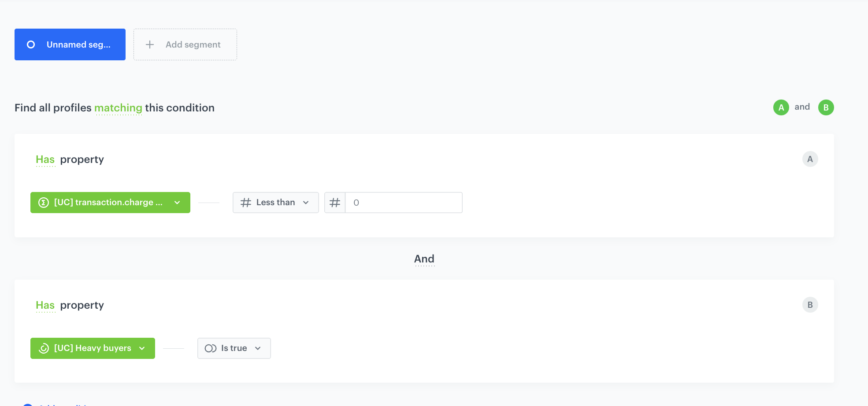Toggle Has to Has not in condition A

click(45, 159)
